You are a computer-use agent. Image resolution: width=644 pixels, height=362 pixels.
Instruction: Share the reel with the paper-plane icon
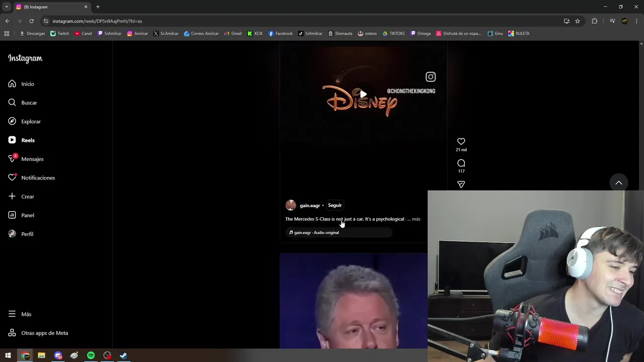pyautogui.click(x=461, y=185)
